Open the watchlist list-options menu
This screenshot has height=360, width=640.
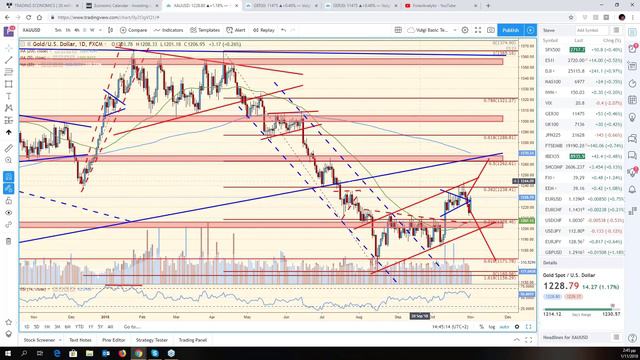tap(616, 30)
